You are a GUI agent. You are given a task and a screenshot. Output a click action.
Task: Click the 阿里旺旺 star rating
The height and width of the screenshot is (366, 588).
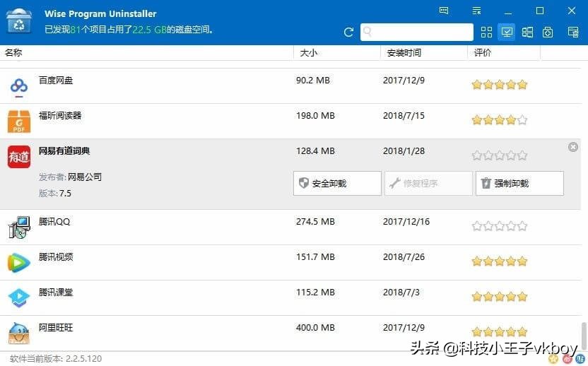pyautogui.click(x=500, y=332)
